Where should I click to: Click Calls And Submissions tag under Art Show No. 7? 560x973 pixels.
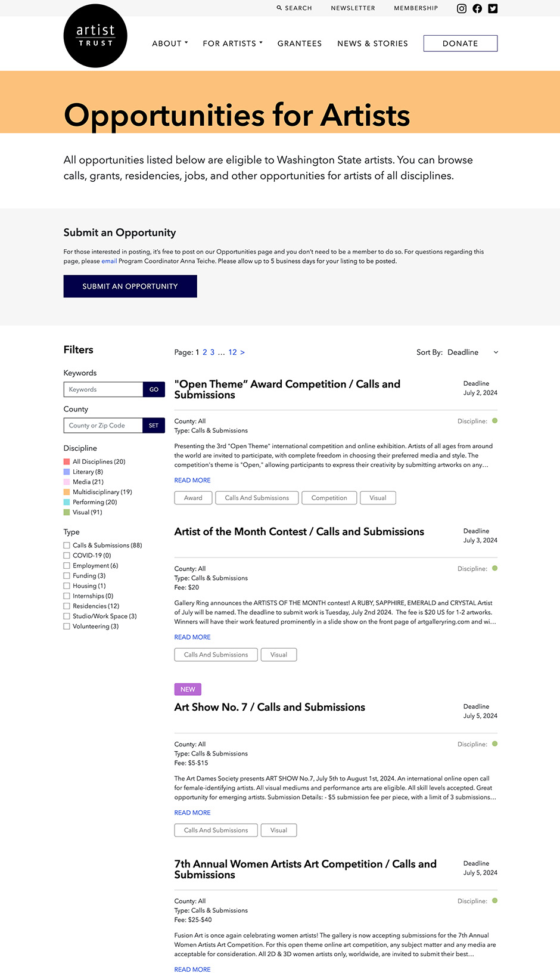(x=216, y=830)
